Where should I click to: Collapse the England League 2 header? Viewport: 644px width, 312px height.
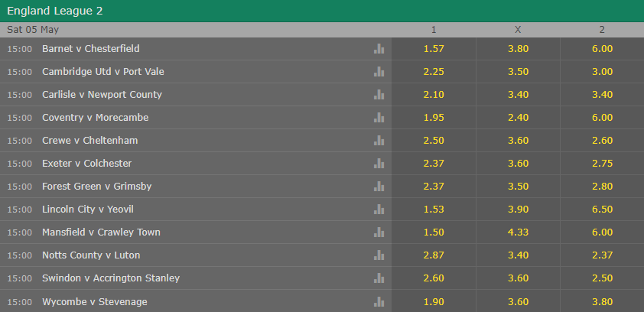click(x=322, y=11)
